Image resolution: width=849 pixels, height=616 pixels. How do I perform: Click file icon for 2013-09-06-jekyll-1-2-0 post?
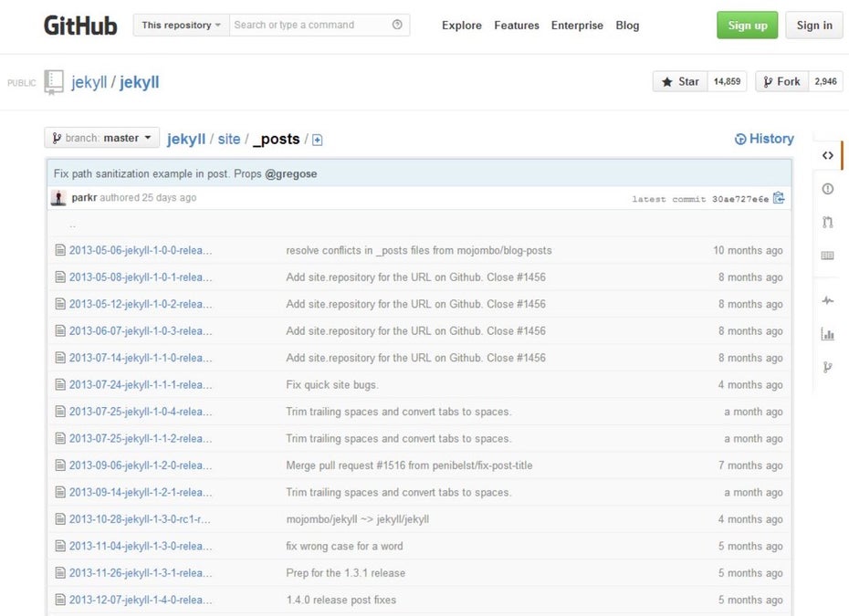click(60, 465)
